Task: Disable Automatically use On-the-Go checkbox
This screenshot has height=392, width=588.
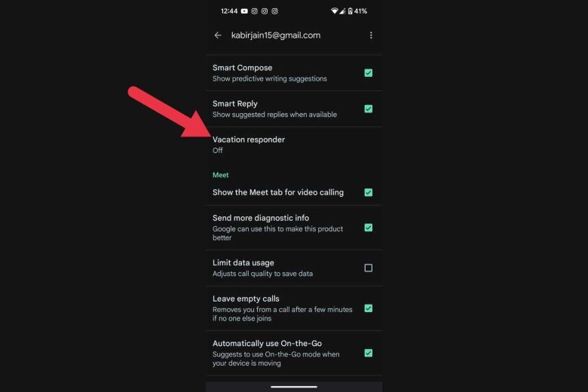Action: (x=368, y=353)
